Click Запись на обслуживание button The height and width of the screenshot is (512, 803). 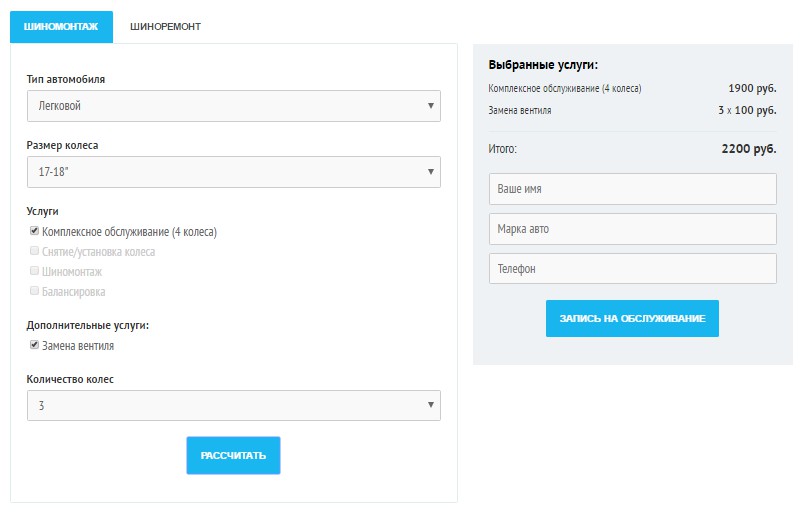coord(632,318)
